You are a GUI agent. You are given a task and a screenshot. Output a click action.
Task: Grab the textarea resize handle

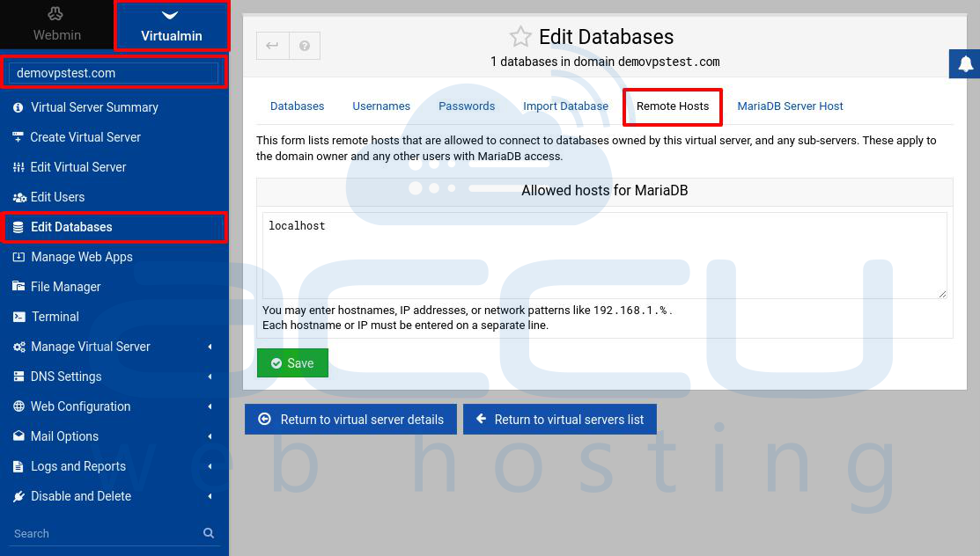[x=942, y=294]
